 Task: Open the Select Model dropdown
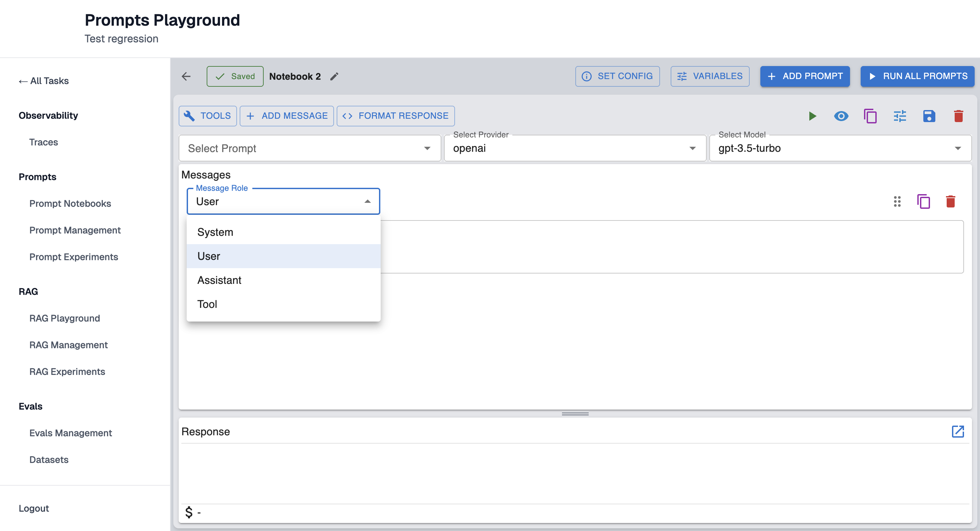[840, 148]
